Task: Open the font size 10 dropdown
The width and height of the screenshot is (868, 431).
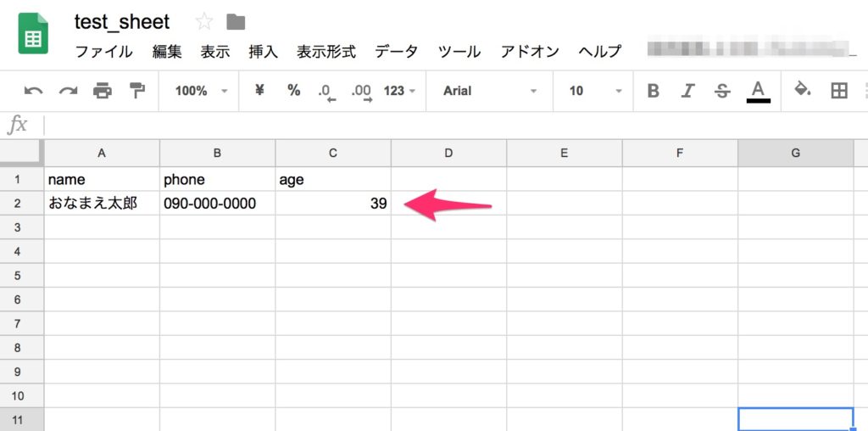Action: tap(596, 91)
